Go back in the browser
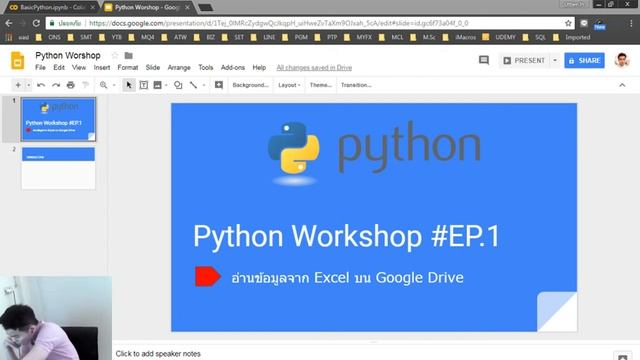 coord(9,23)
